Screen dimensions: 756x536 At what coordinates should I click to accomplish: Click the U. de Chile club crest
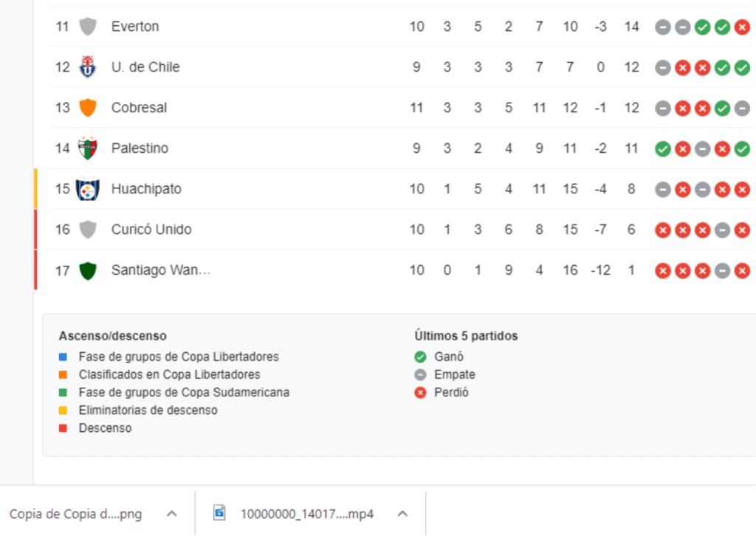[x=88, y=67]
